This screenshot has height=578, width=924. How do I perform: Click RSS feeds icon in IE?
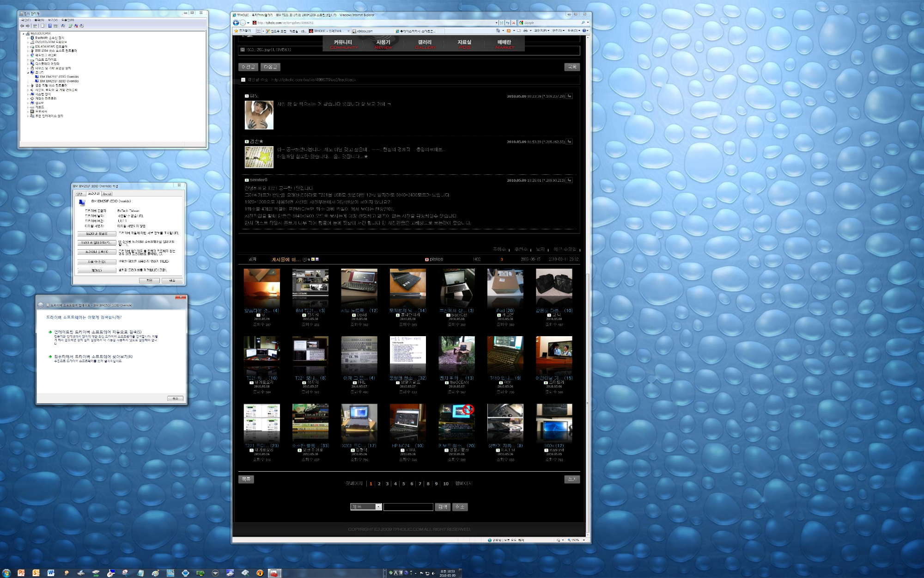pyautogui.click(x=509, y=31)
